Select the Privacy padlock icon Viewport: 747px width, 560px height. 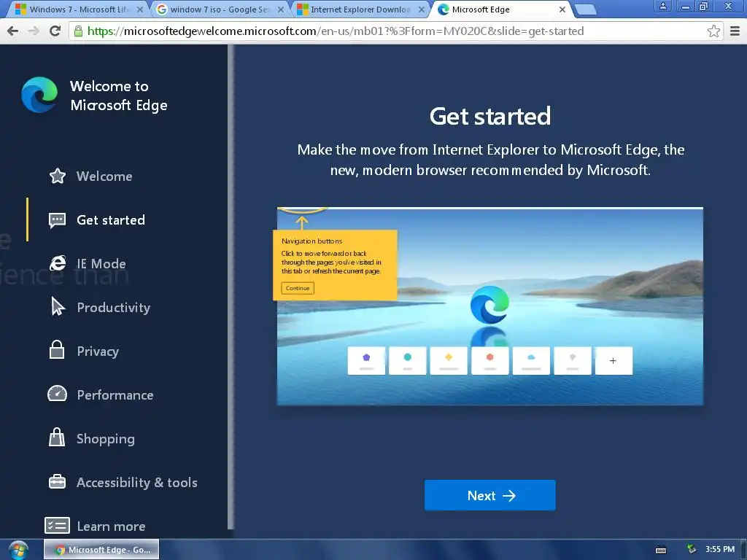57,350
